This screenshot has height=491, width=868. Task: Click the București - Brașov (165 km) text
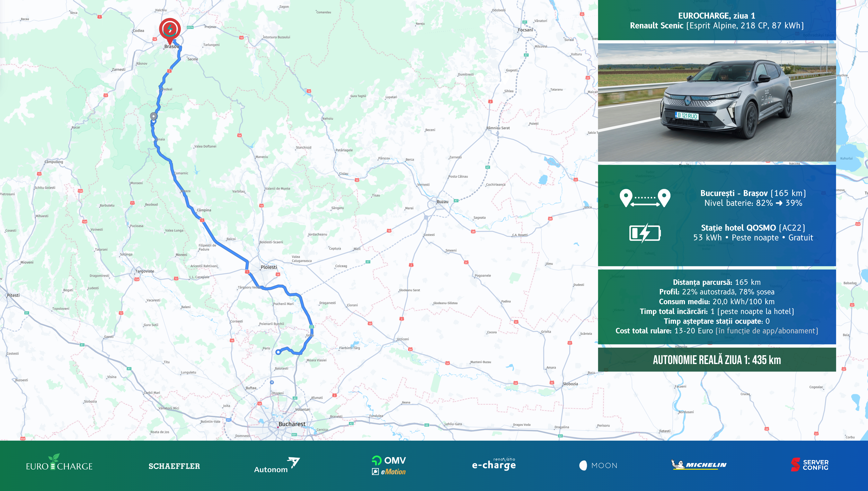click(x=753, y=193)
